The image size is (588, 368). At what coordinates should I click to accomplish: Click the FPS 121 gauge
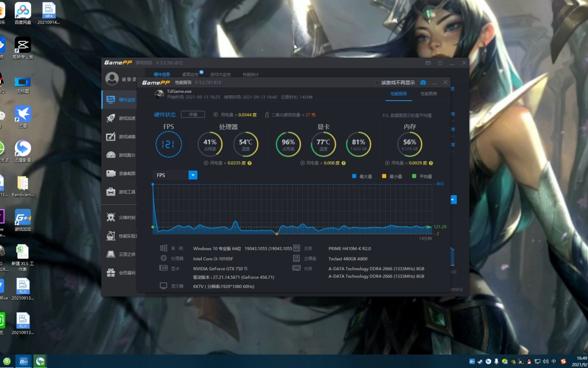tap(169, 144)
